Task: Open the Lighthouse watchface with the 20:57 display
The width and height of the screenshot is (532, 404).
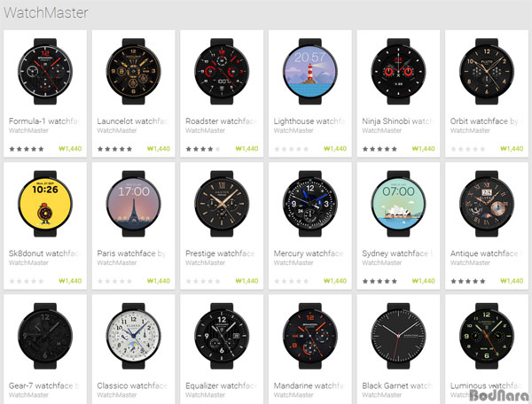Action: tap(309, 71)
